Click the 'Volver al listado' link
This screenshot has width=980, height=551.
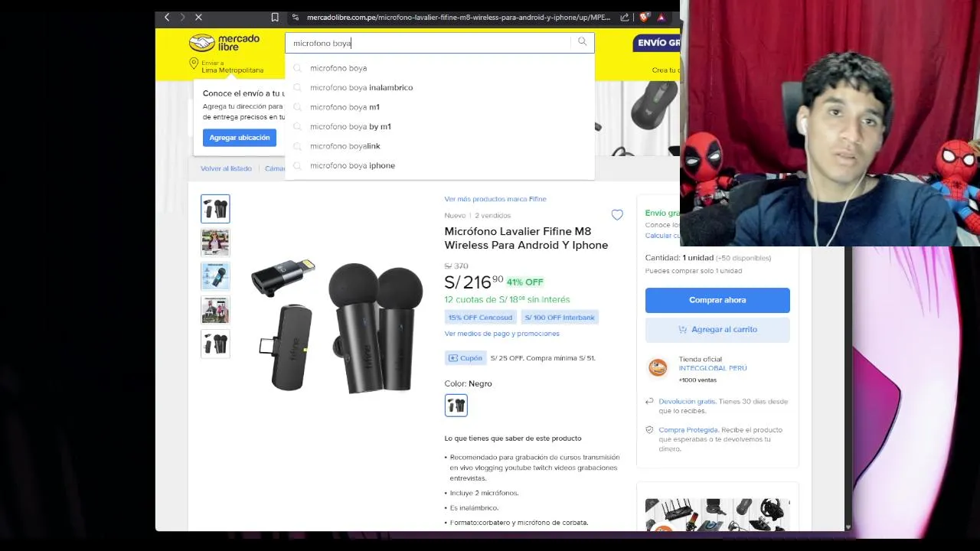click(x=226, y=168)
